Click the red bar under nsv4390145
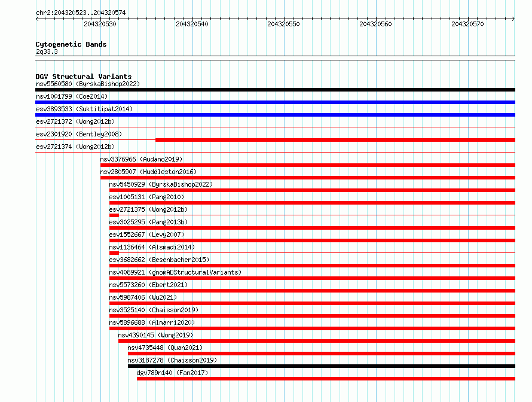The width and height of the screenshot is (532, 402). 317,341
